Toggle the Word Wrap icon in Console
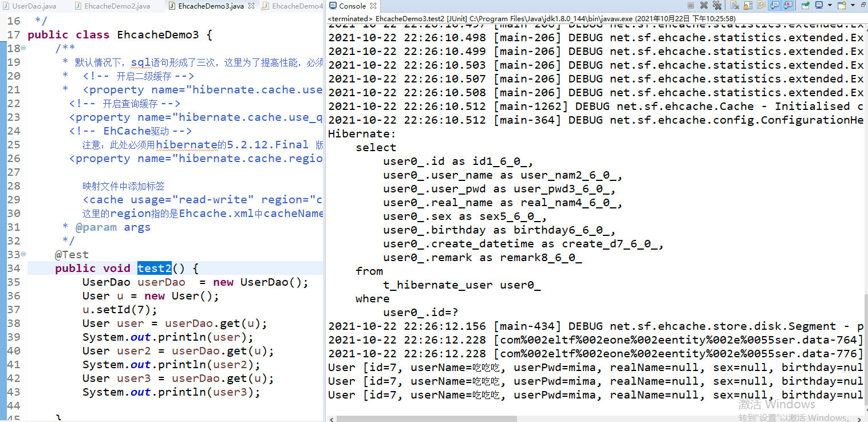Image resolution: width=868 pixels, height=422 pixels. tap(762, 6)
